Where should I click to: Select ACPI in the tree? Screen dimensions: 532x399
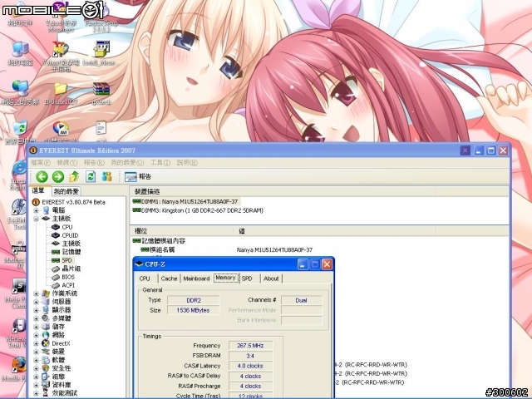(68, 285)
